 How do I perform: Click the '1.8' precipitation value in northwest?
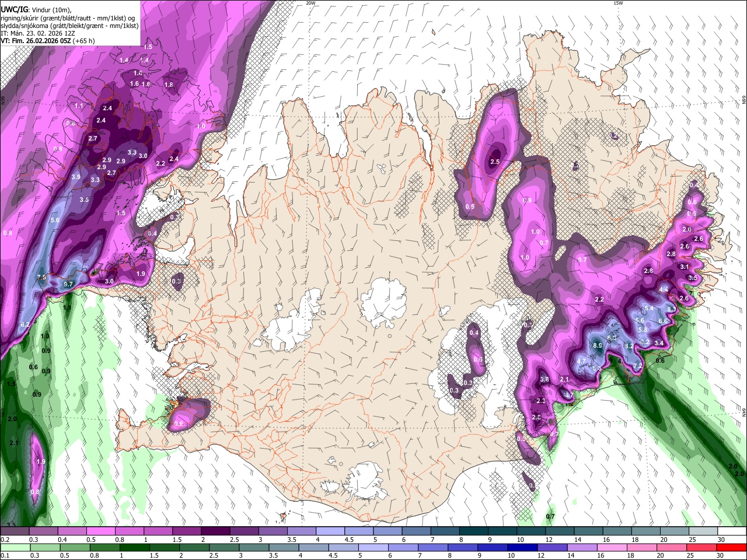point(169,85)
